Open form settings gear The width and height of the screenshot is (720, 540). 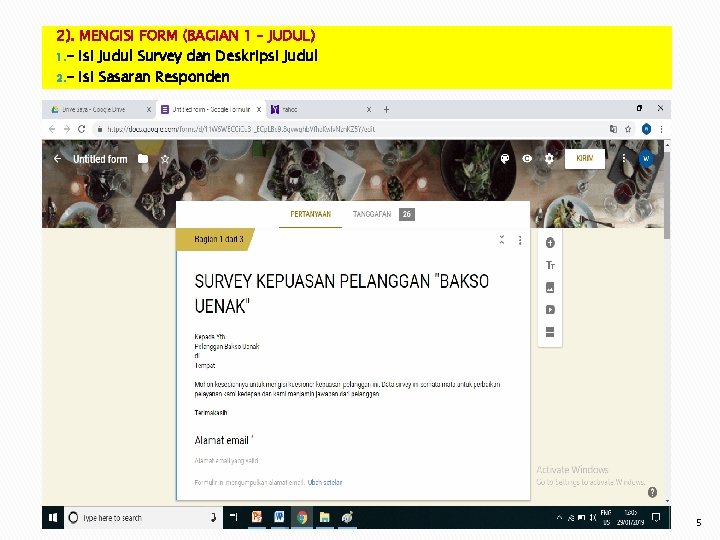pyautogui.click(x=549, y=158)
